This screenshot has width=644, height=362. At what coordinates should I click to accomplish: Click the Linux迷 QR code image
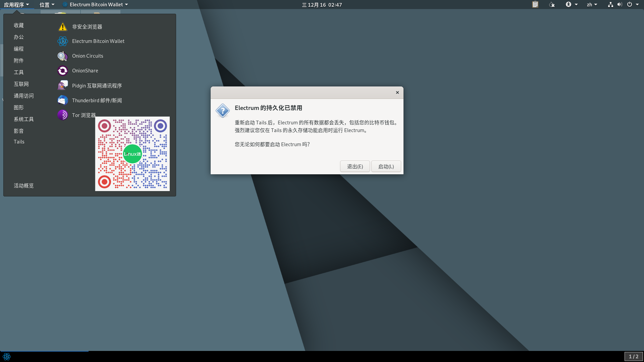(x=132, y=154)
